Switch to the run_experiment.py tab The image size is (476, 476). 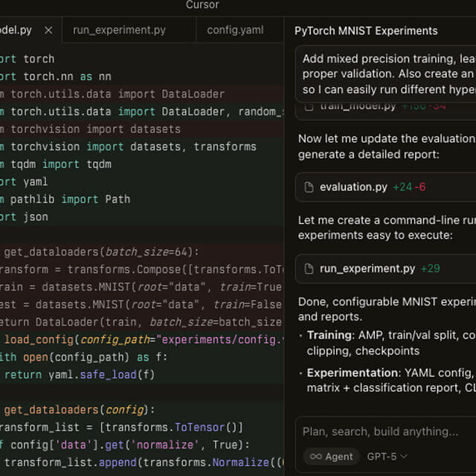tap(119, 30)
